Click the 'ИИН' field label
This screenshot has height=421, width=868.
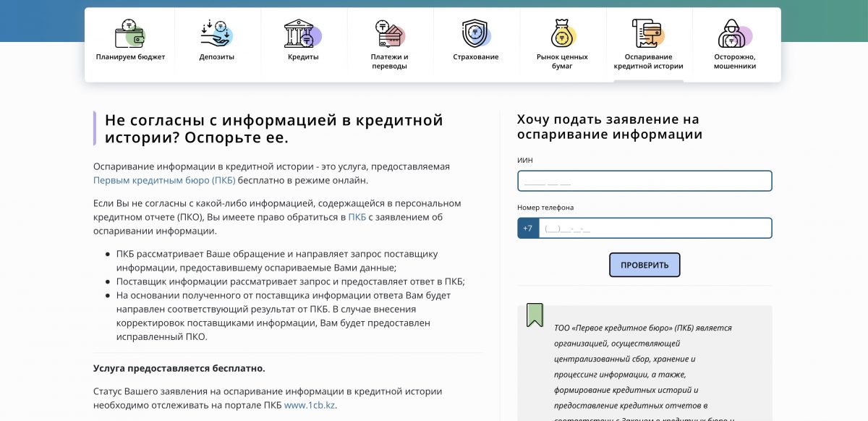pos(525,160)
